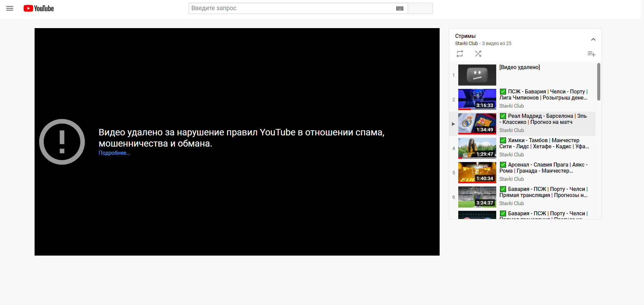644x305 pixels.
Task: Click the search button beside the field
Action: pyautogui.click(x=420, y=8)
